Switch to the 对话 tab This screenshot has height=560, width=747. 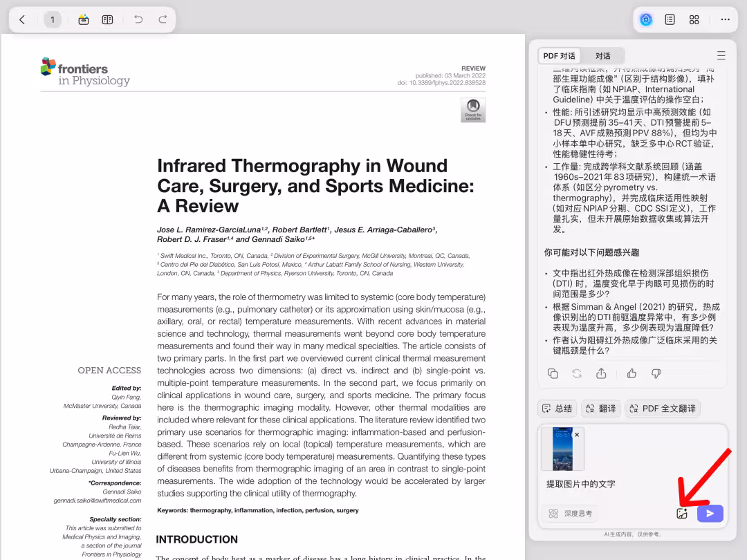pyautogui.click(x=602, y=56)
